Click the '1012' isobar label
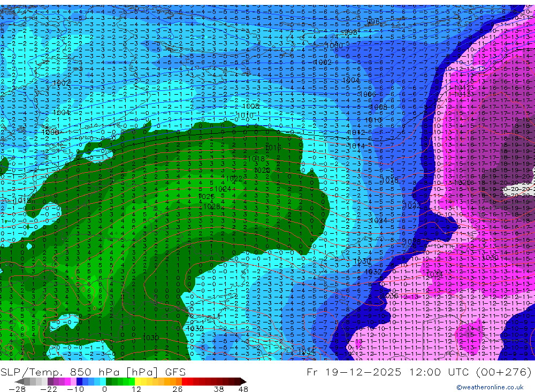Screen dimensions: 535x392 pos(356,133)
